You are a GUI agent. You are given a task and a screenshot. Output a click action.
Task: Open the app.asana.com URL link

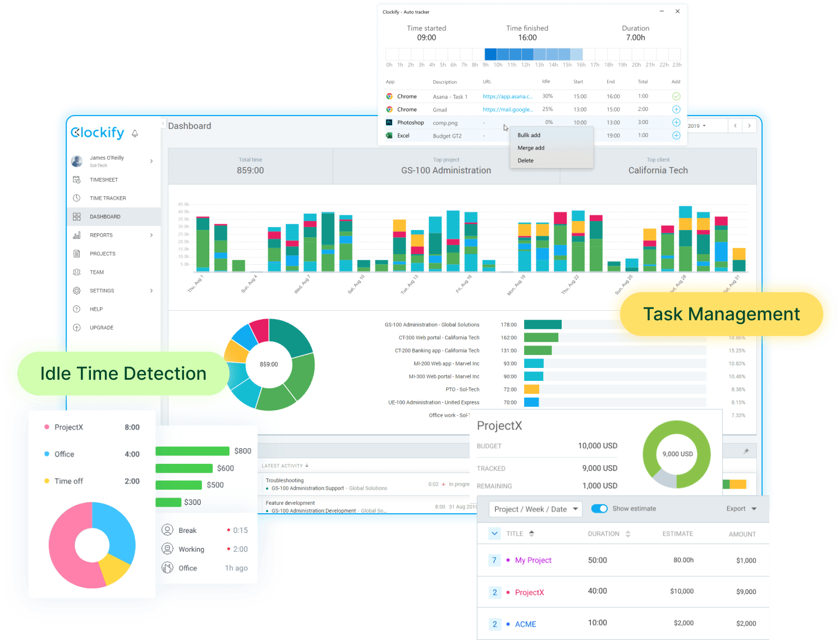tap(508, 96)
